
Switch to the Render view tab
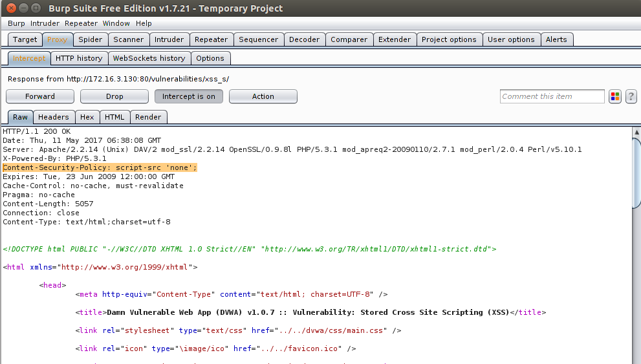click(148, 117)
